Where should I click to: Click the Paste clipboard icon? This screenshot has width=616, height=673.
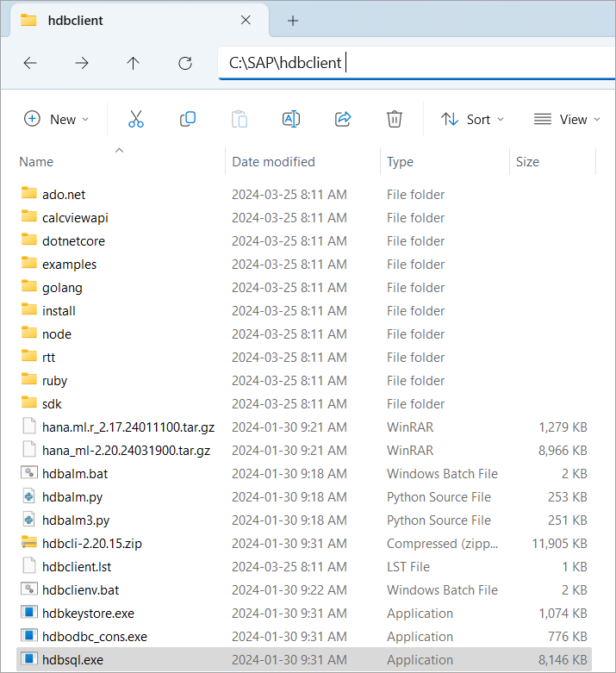[240, 119]
